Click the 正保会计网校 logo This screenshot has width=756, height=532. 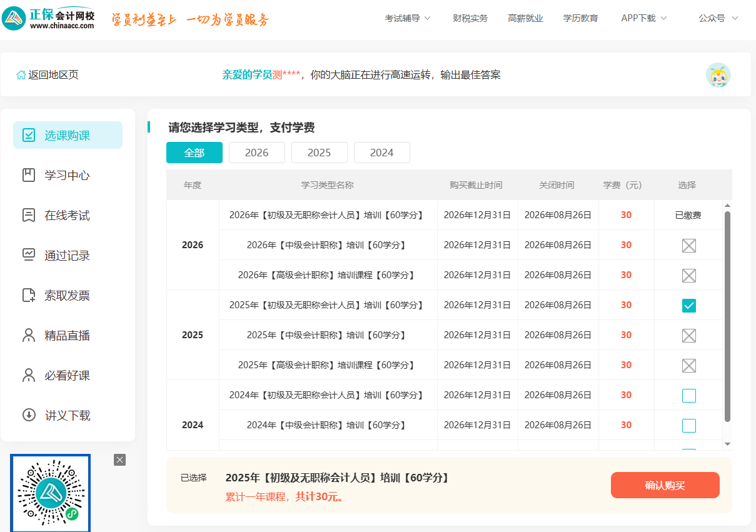49,19
